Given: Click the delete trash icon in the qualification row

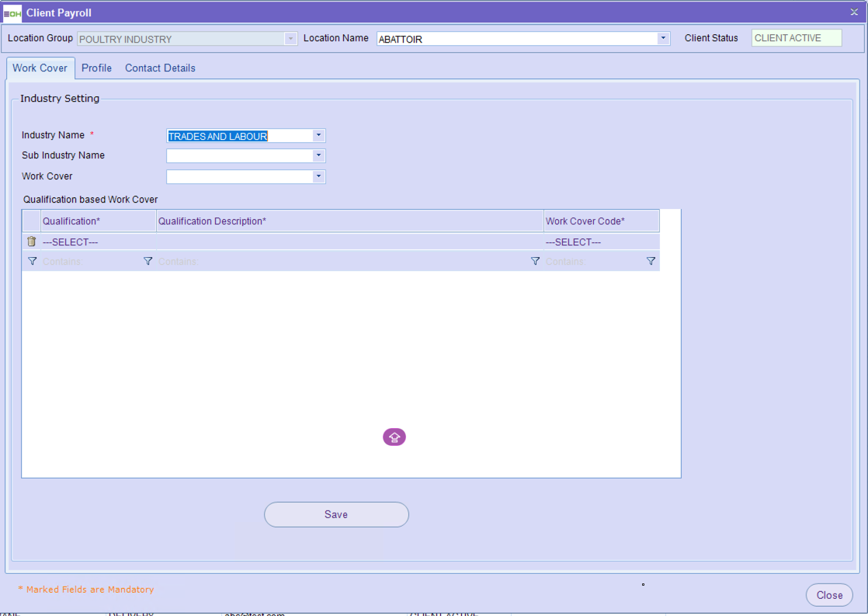Looking at the screenshot, I should [32, 242].
